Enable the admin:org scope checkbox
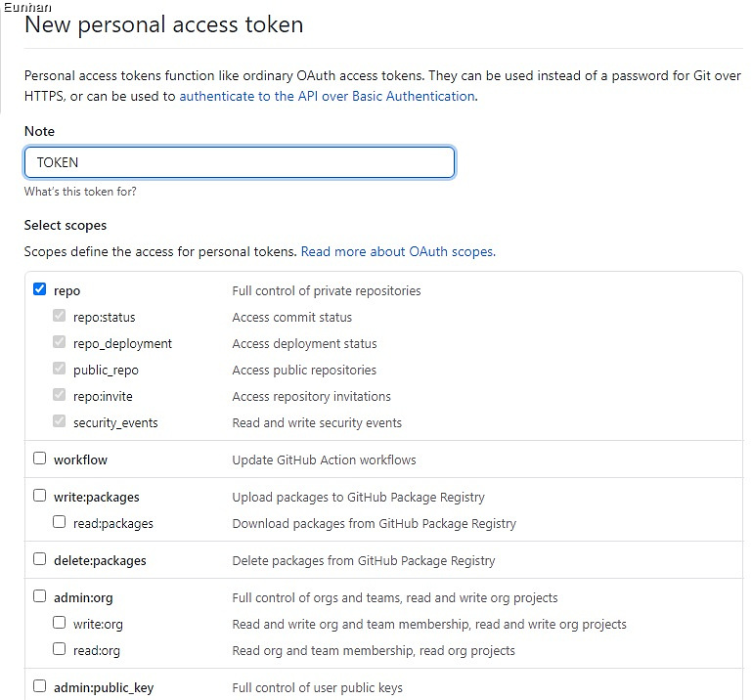This screenshot has height=700, width=752. (40, 596)
